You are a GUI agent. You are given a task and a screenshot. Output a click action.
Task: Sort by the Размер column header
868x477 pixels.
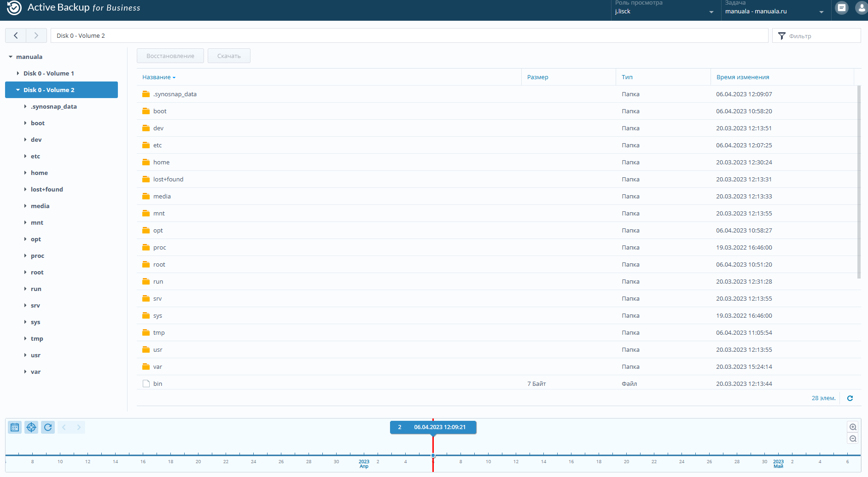[537, 77]
